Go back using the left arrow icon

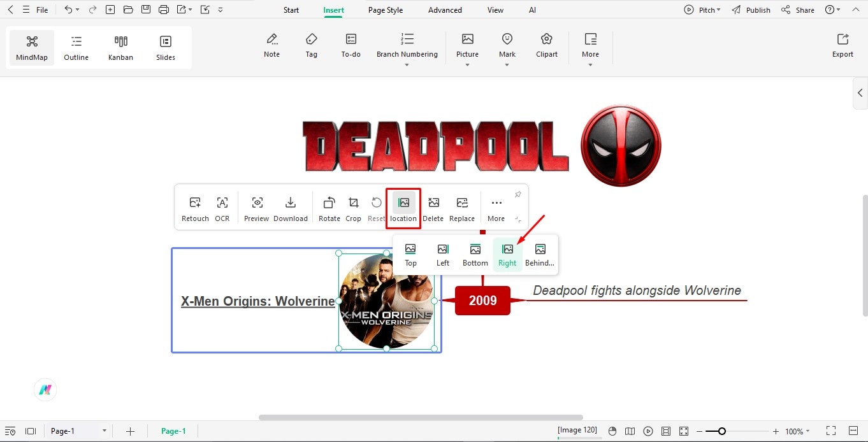click(10, 10)
